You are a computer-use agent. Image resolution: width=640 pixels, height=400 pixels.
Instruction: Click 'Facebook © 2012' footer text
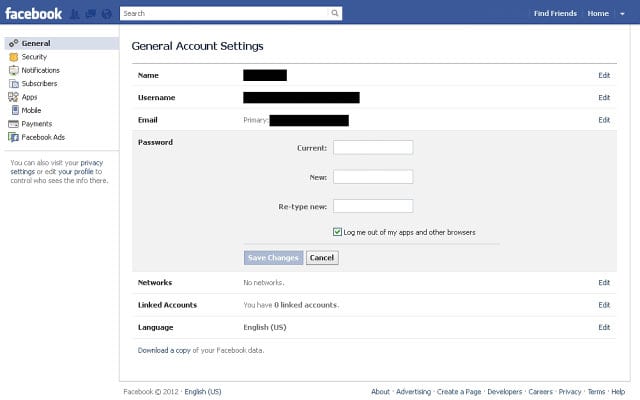click(151, 391)
